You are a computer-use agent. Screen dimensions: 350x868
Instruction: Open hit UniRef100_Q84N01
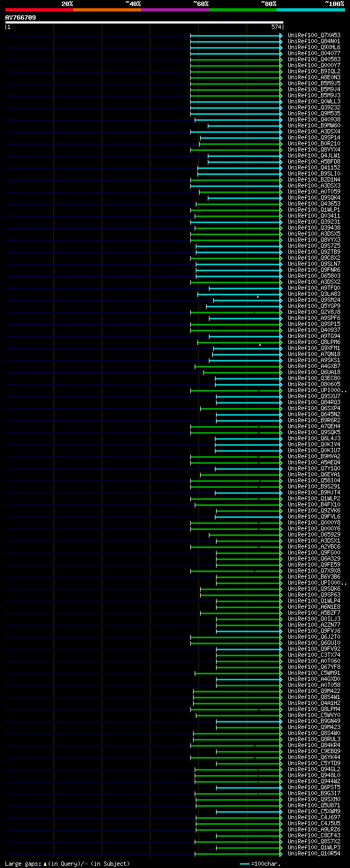click(x=314, y=41)
